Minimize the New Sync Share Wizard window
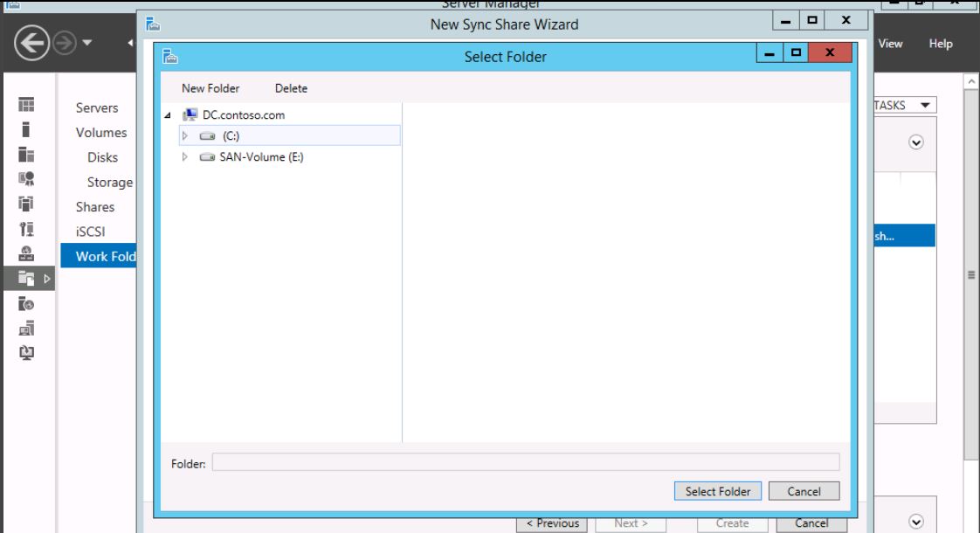The height and width of the screenshot is (533, 980). [785, 20]
